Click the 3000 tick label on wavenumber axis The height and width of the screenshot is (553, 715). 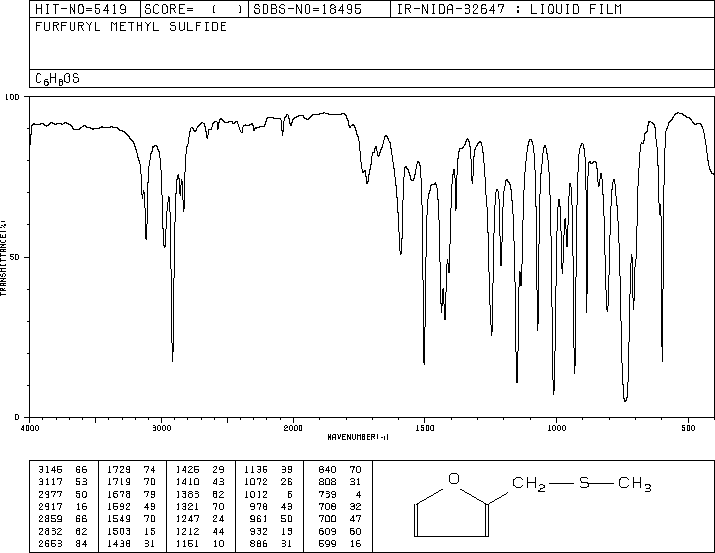click(x=161, y=428)
